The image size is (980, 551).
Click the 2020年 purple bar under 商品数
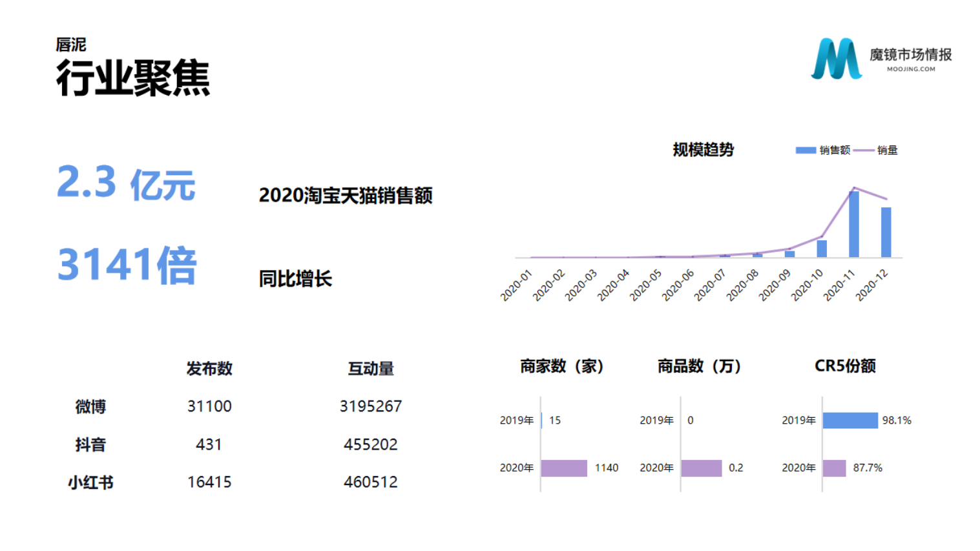[x=701, y=468]
